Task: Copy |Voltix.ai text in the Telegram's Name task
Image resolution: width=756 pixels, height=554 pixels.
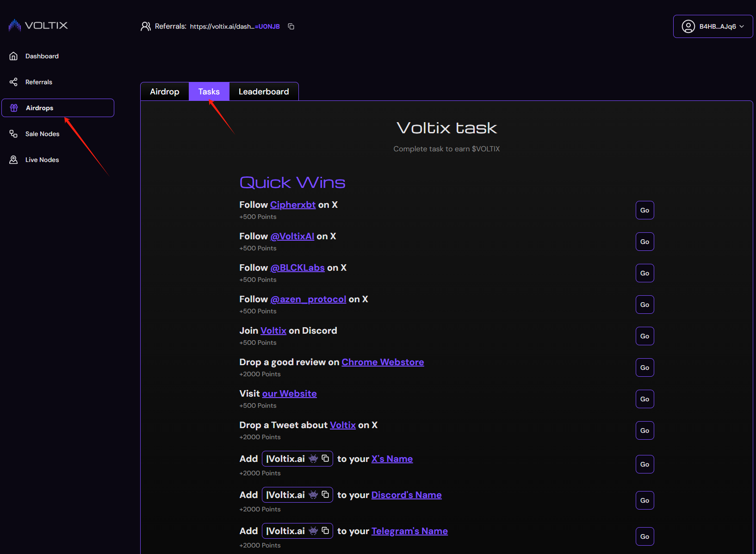Action: (x=325, y=530)
